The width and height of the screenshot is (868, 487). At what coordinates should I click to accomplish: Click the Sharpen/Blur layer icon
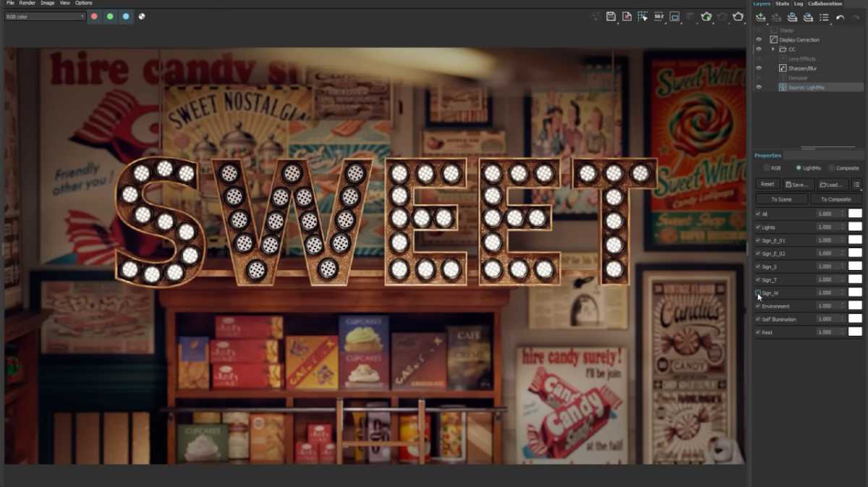pyautogui.click(x=783, y=68)
